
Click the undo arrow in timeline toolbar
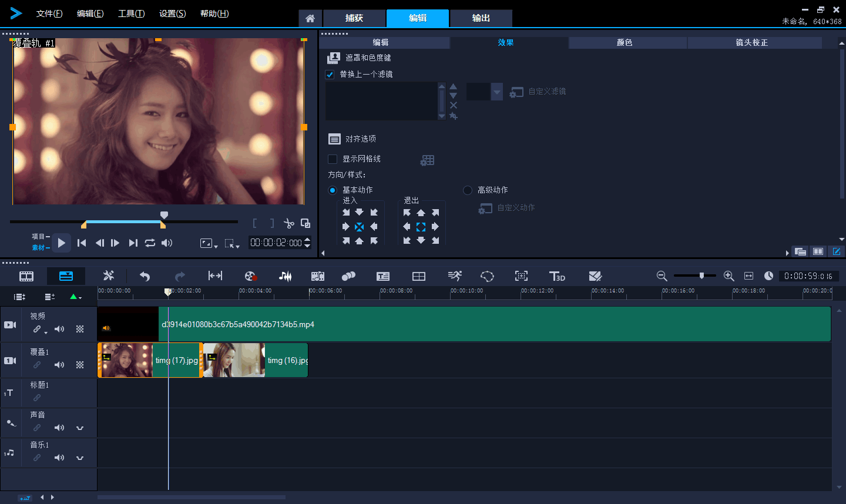pos(145,276)
